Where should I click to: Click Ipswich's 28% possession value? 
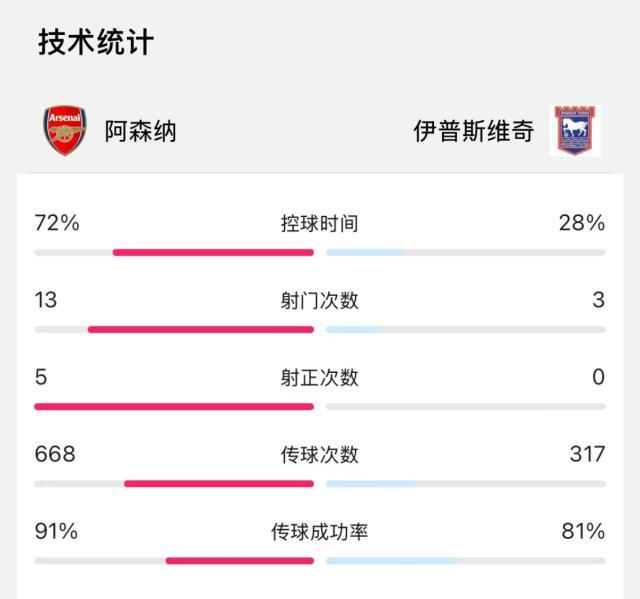(582, 224)
